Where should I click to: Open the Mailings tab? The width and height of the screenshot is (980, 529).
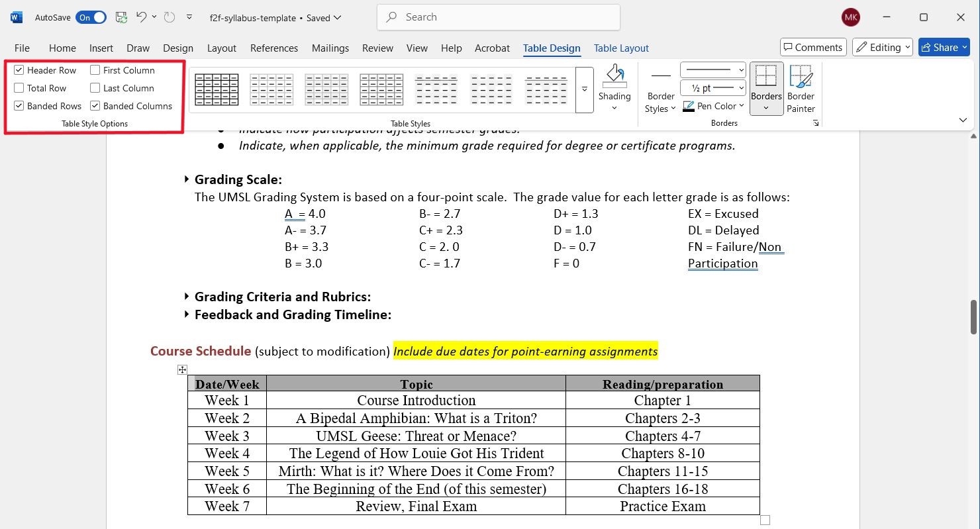[330, 48]
